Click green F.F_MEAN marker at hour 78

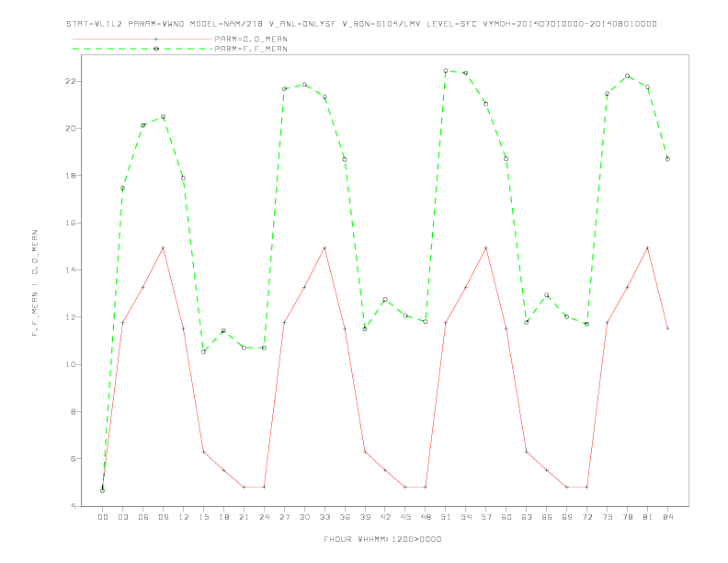coord(628,75)
